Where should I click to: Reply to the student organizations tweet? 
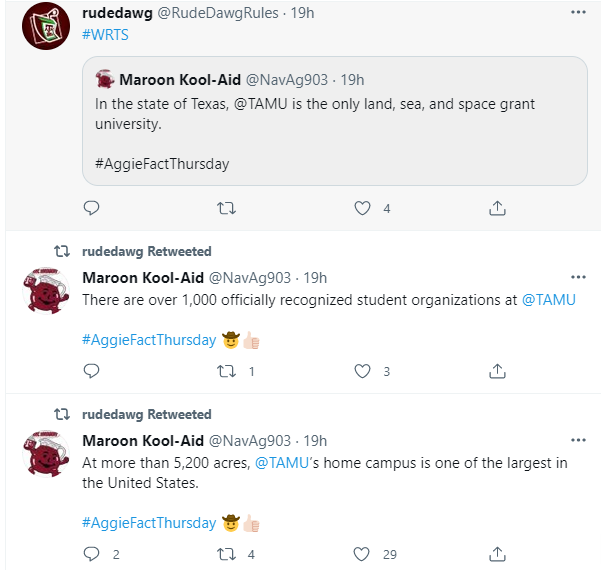point(91,371)
